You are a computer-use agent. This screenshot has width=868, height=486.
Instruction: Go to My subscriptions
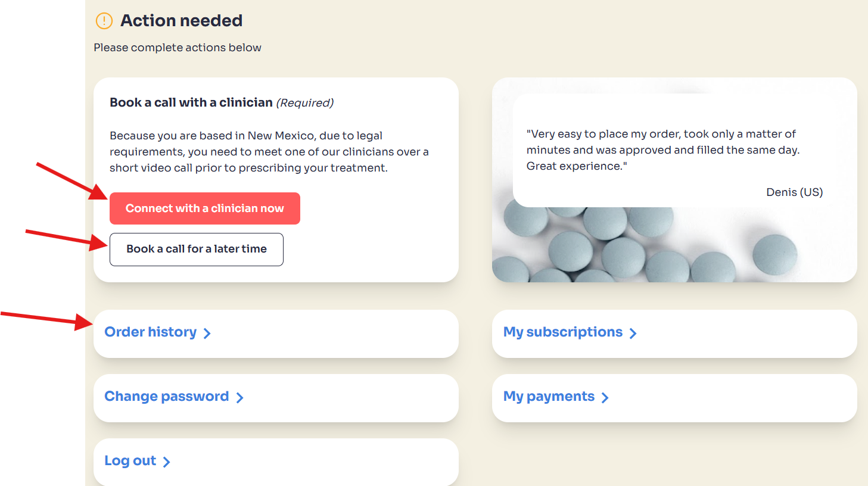563,332
